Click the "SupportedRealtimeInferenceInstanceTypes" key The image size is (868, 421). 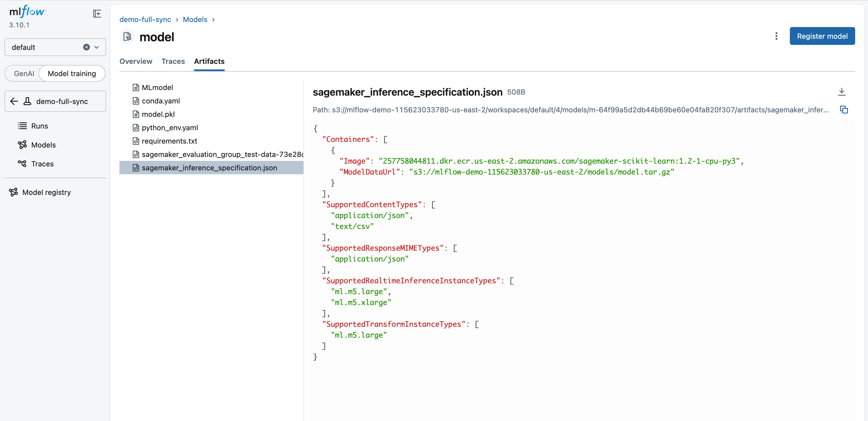click(411, 281)
